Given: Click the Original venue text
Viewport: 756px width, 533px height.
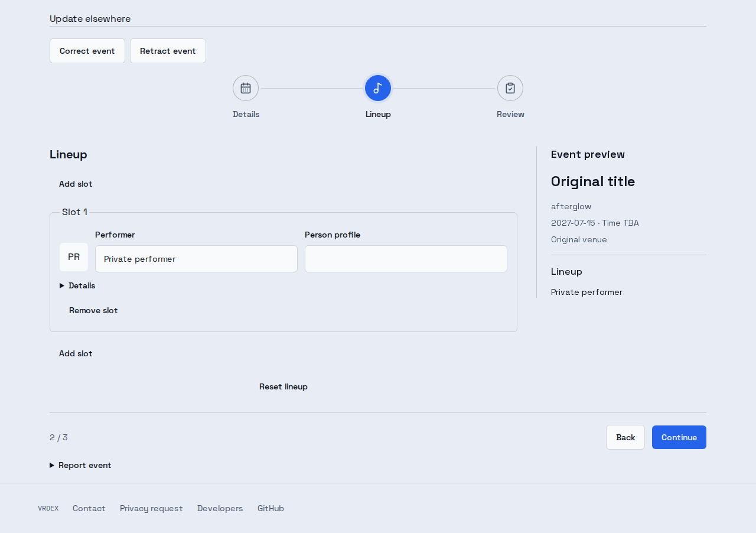Looking at the screenshot, I should pyautogui.click(x=579, y=239).
